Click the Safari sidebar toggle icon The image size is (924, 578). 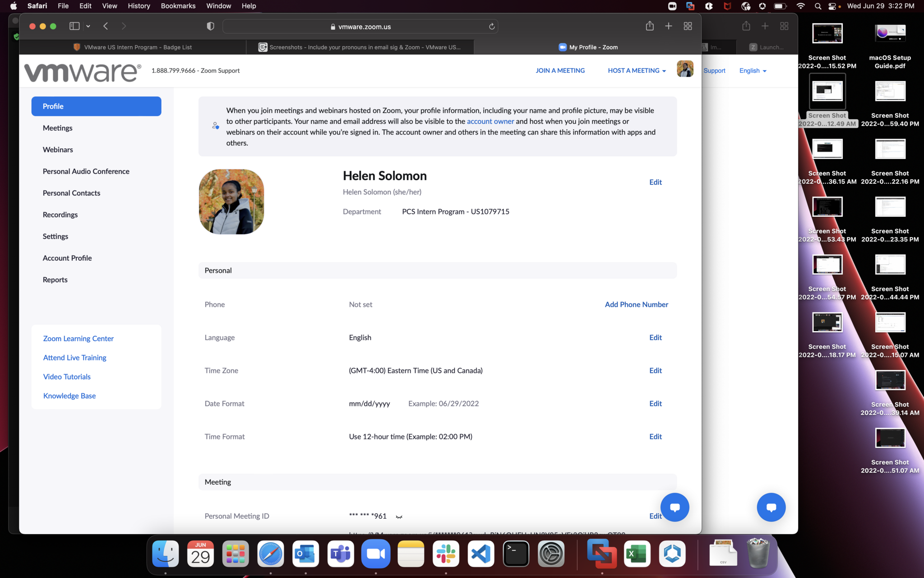[x=74, y=26]
